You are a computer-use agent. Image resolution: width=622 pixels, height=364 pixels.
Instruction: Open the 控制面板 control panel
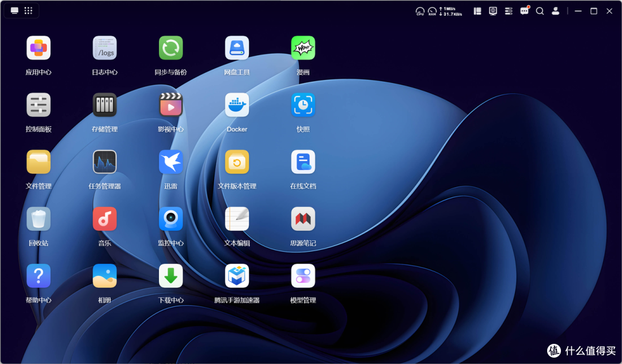tap(39, 105)
